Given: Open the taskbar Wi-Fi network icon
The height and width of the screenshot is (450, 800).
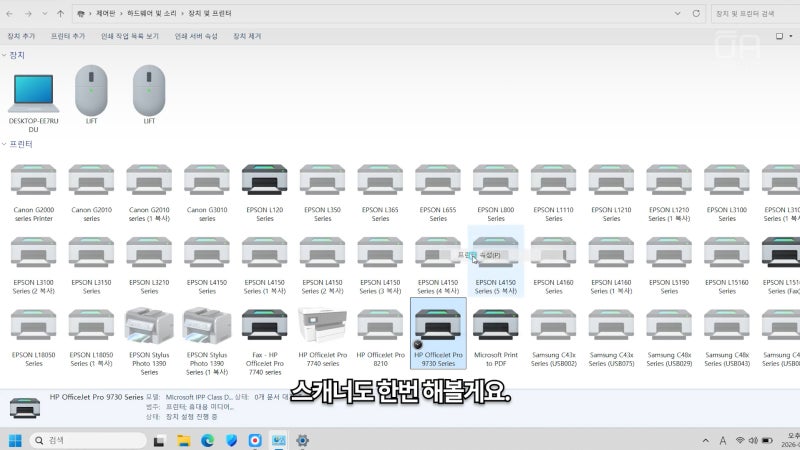Looking at the screenshot, I should click(x=740, y=440).
